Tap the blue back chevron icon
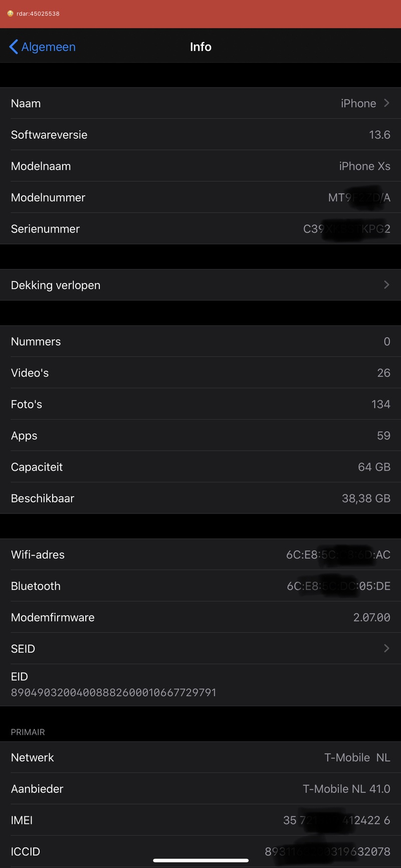The width and height of the screenshot is (401, 868). click(x=14, y=47)
